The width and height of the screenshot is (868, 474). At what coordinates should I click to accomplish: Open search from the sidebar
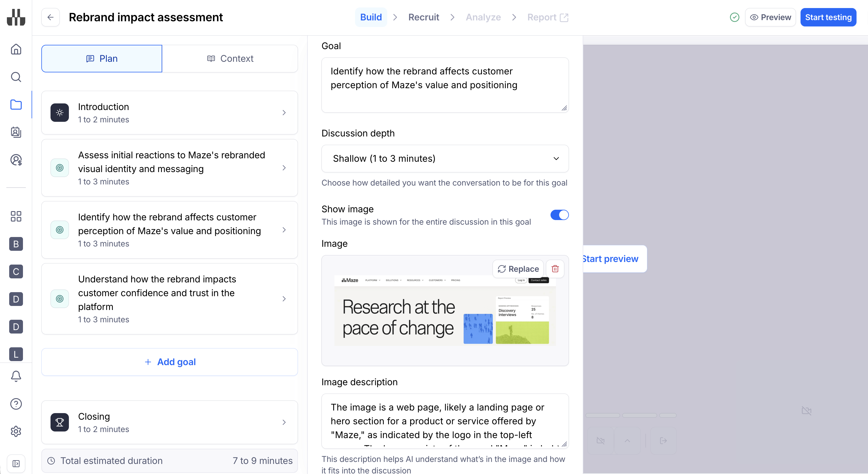click(16, 77)
